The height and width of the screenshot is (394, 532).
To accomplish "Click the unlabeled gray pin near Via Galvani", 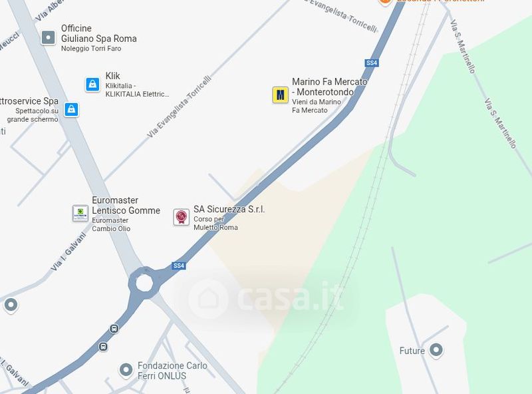I will pyautogui.click(x=11, y=305).
